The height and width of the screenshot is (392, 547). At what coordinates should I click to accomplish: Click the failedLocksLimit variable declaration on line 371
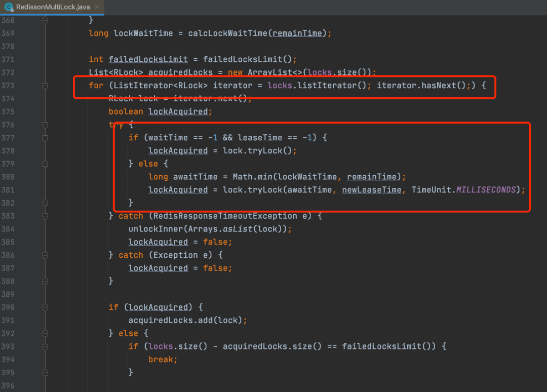[148, 60]
